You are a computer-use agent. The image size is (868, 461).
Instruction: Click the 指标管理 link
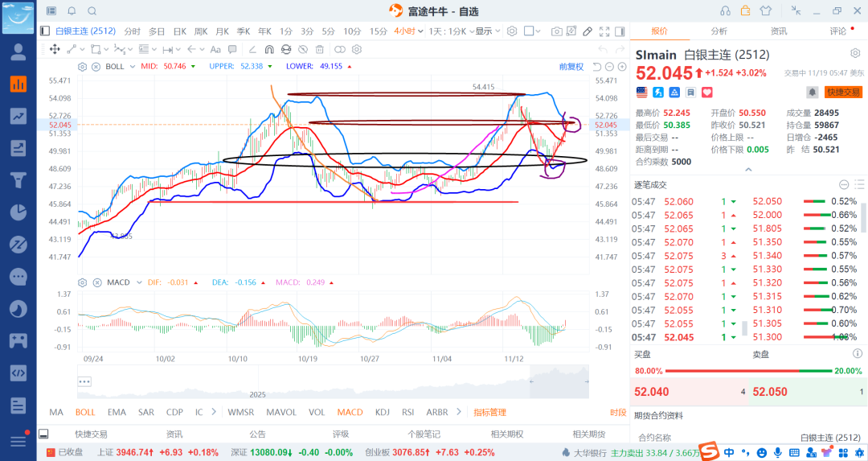490,412
